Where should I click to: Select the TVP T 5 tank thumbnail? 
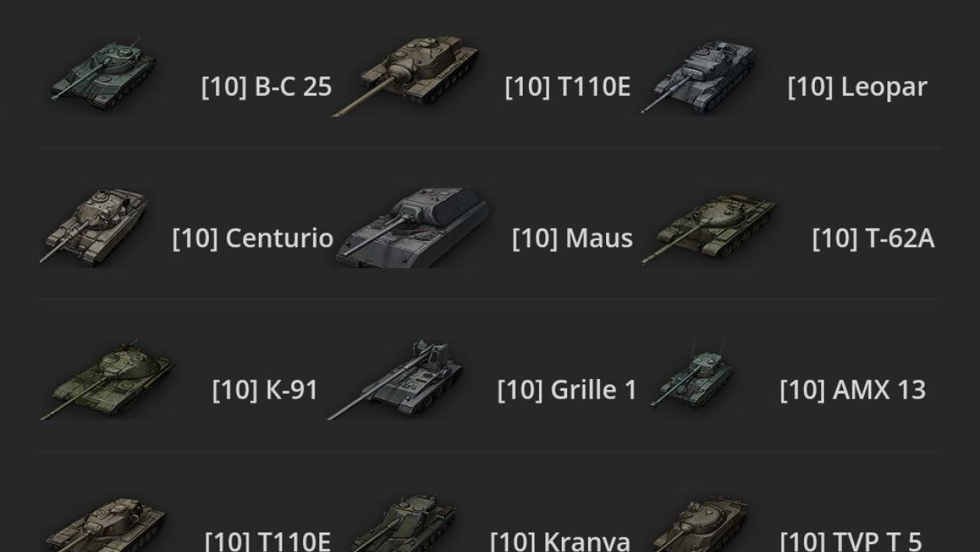point(699,522)
